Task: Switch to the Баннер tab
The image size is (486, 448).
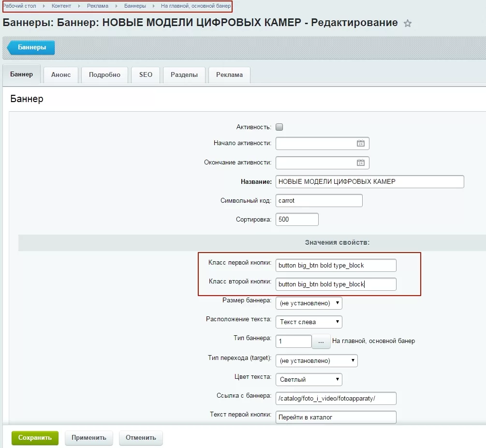Action: tap(21, 74)
